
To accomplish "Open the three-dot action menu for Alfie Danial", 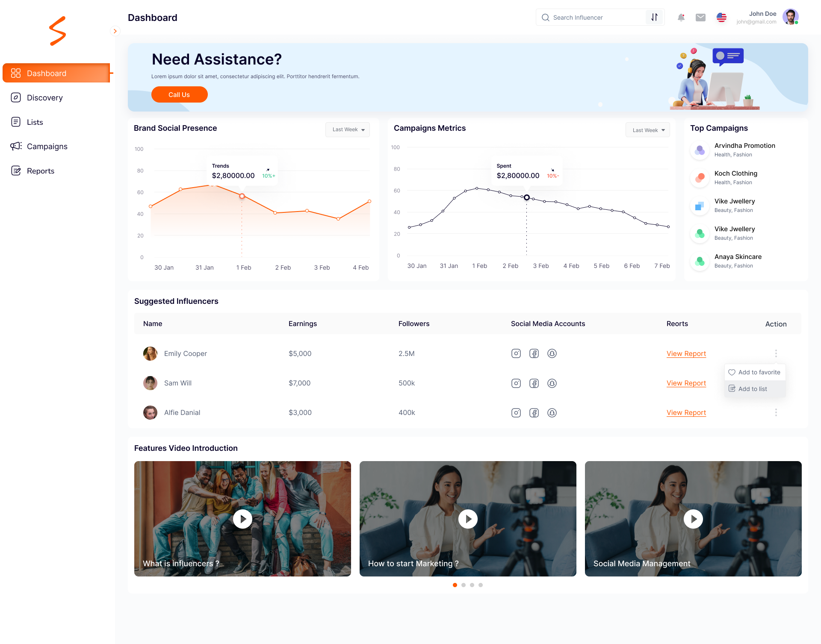I will pos(776,412).
